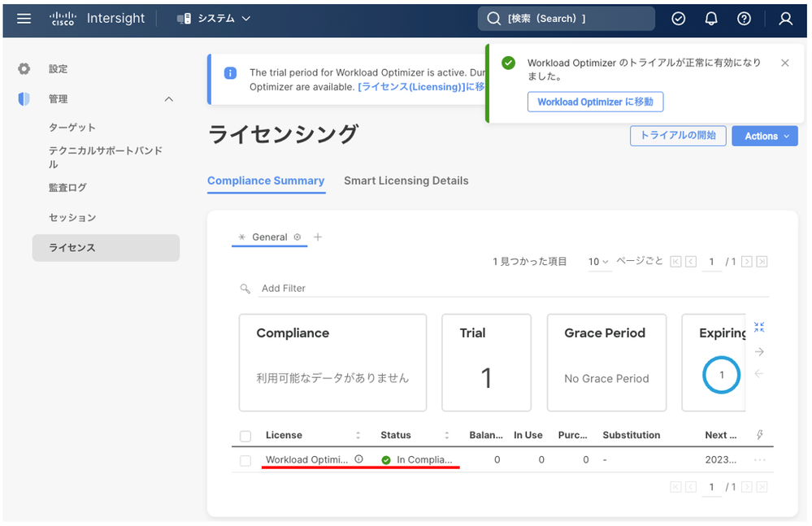Open セッション in the sidebar
Viewport: 812px width, 526px height.
click(x=72, y=217)
